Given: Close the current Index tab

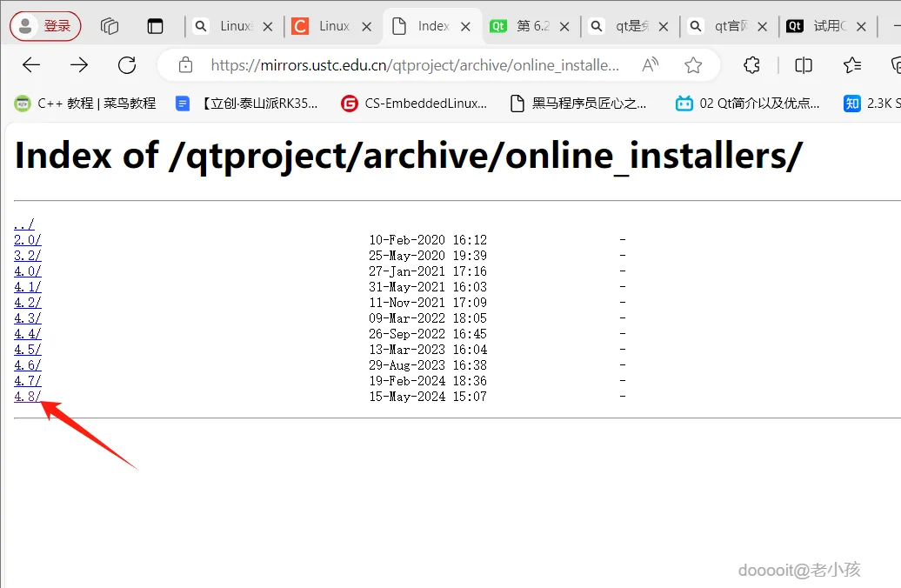Looking at the screenshot, I should pos(465,26).
